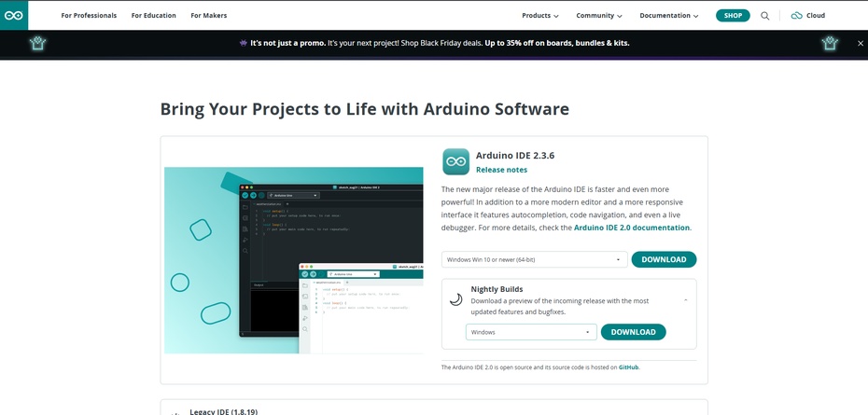Go to For Makers section
The image size is (868, 415).
click(209, 16)
